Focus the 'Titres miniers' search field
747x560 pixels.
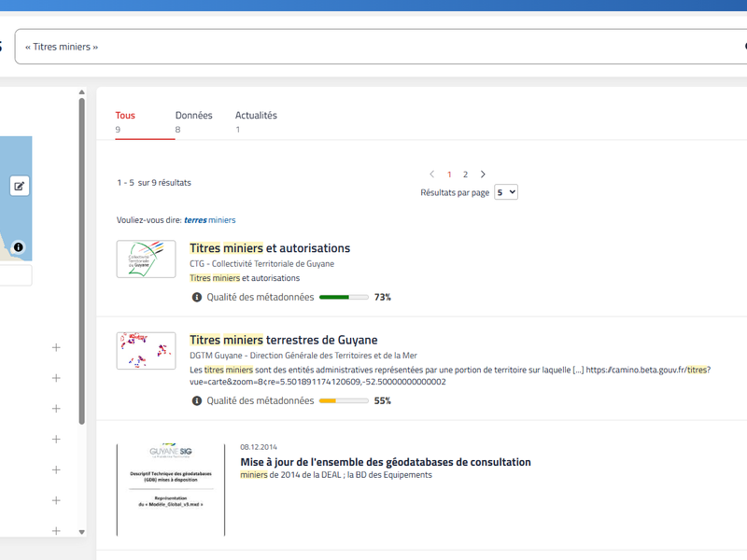click(373, 47)
